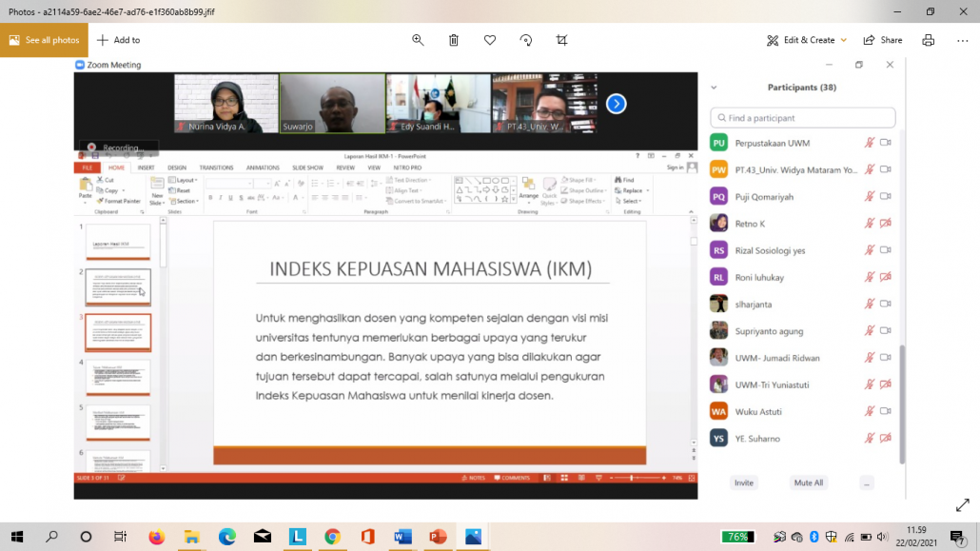Open the See more ellipsis menu

click(963, 40)
